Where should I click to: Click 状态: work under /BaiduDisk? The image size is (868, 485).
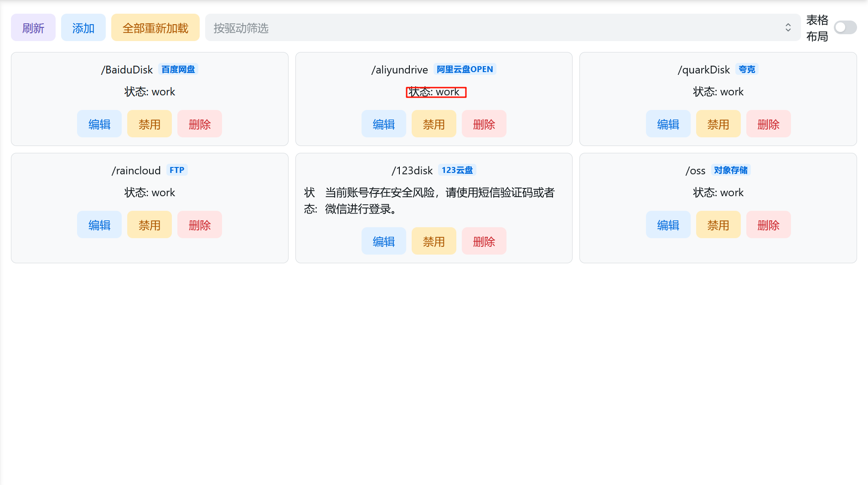150,92
